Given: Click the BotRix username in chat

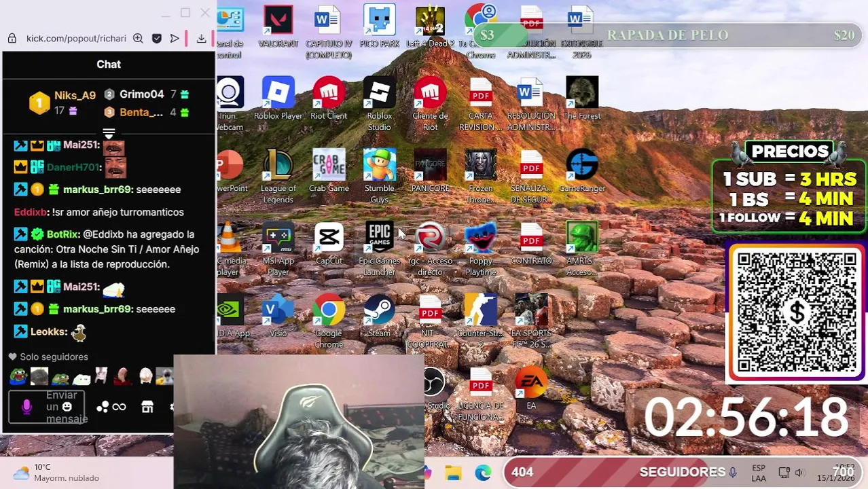Looking at the screenshot, I should point(62,234).
